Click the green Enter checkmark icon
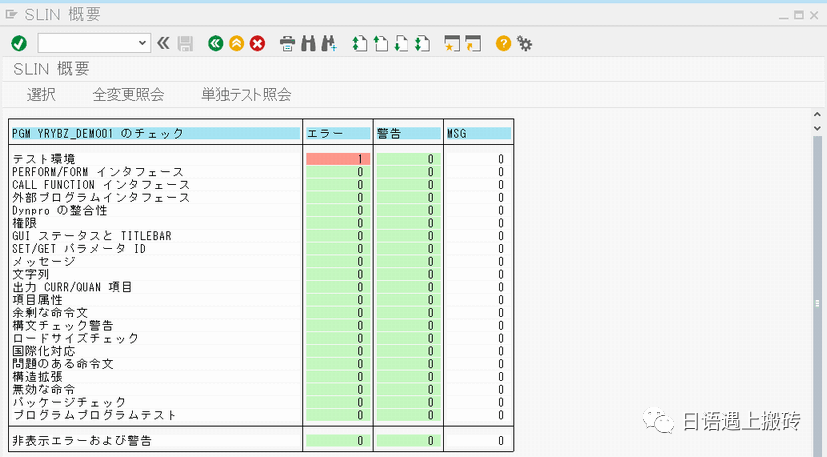Image resolution: width=827 pixels, height=457 pixels. click(19, 43)
